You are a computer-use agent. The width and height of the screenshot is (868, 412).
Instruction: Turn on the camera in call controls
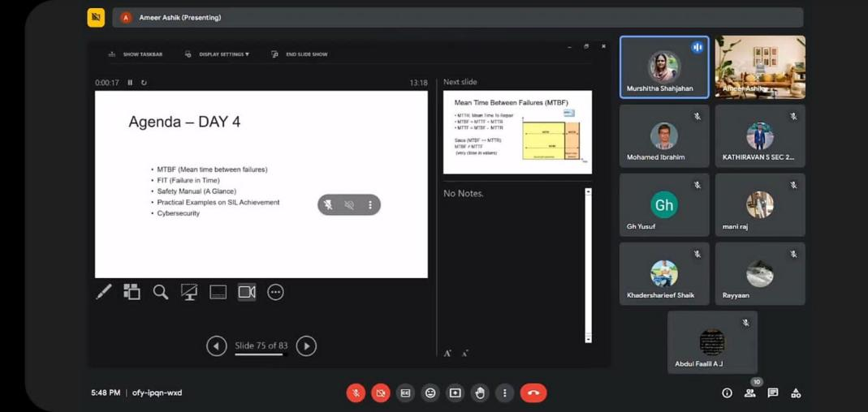(x=381, y=393)
